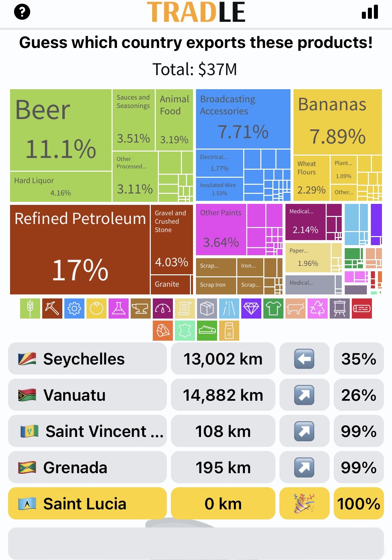The image size is (392, 560).
Task: Open the statistics bar chart icon
Action: 370,12
